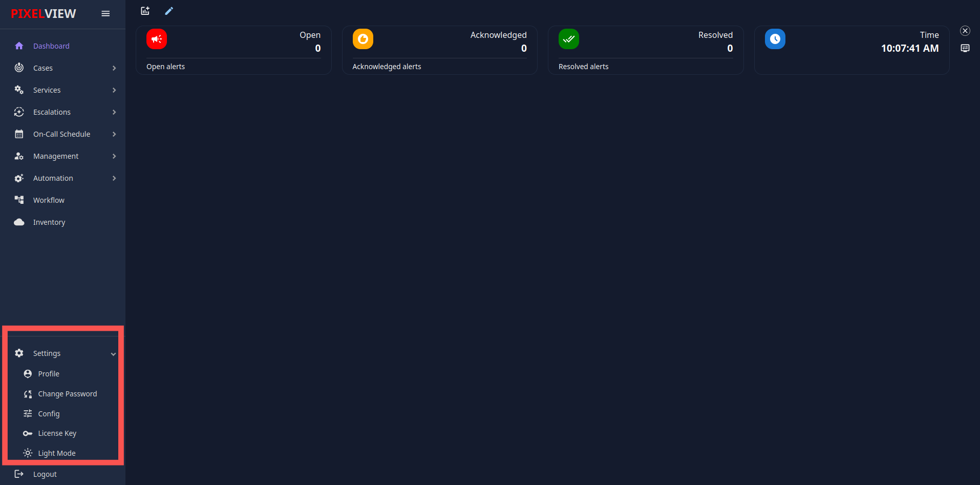Expand the Escalations chevron
980x485 pixels.
[x=114, y=112]
